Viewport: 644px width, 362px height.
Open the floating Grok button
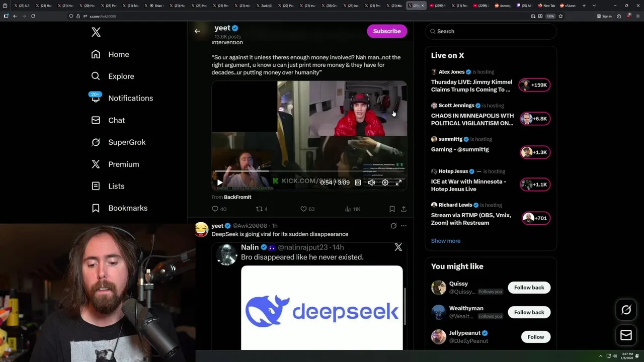point(626,310)
